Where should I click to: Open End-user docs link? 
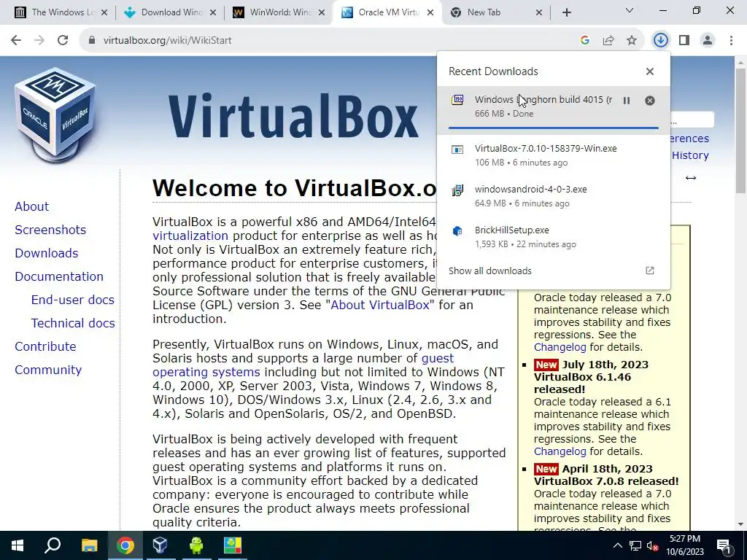click(x=73, y=300)
